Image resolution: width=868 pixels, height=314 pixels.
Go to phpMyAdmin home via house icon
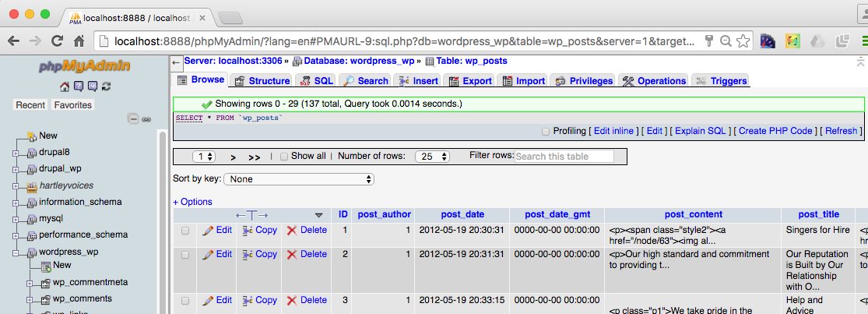click(x=64, y=86)
